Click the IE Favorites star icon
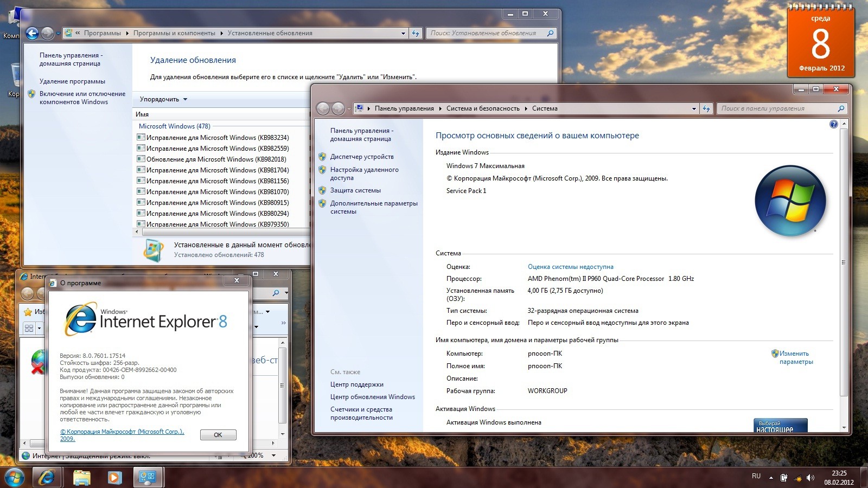This screenshot has height=488, width=868. tap(28, 312)
